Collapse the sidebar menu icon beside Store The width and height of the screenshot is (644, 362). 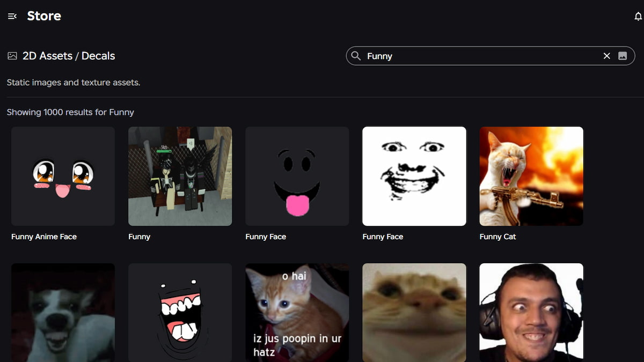(x=12, y=17)
